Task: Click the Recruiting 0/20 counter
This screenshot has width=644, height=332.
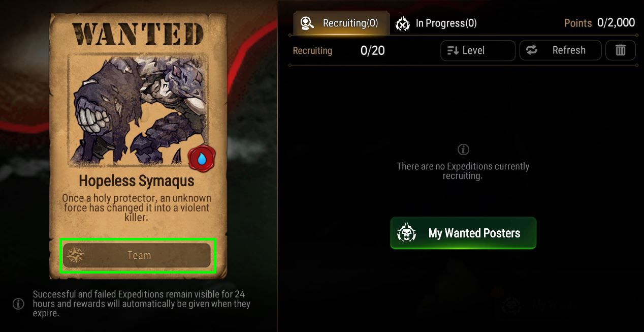Action: click(x=339, y=50)
